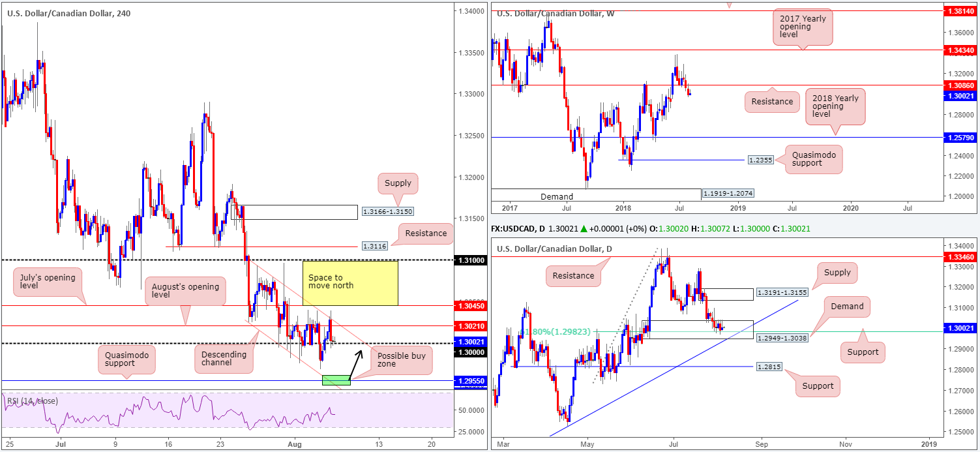Click the black 1.30000 price label
This screenshot has height=452, width=980.
pos(471,352)
